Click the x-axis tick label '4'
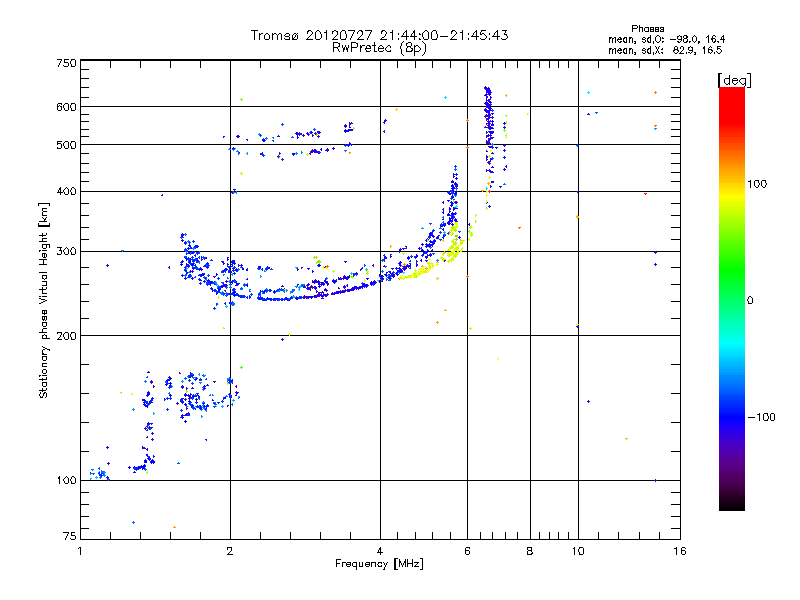The width and height of the screenshot is (800, 600). (380, 551)
